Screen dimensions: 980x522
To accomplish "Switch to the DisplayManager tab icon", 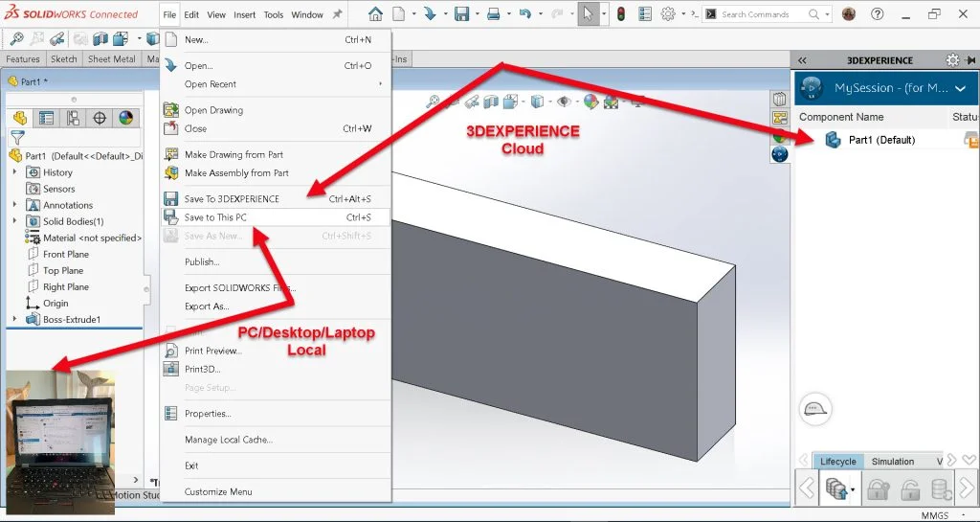I will tap(125, 118).
